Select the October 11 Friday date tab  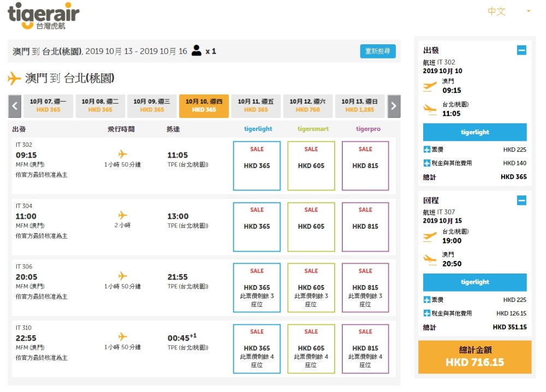pyautogui.click(x=256, y=106)
